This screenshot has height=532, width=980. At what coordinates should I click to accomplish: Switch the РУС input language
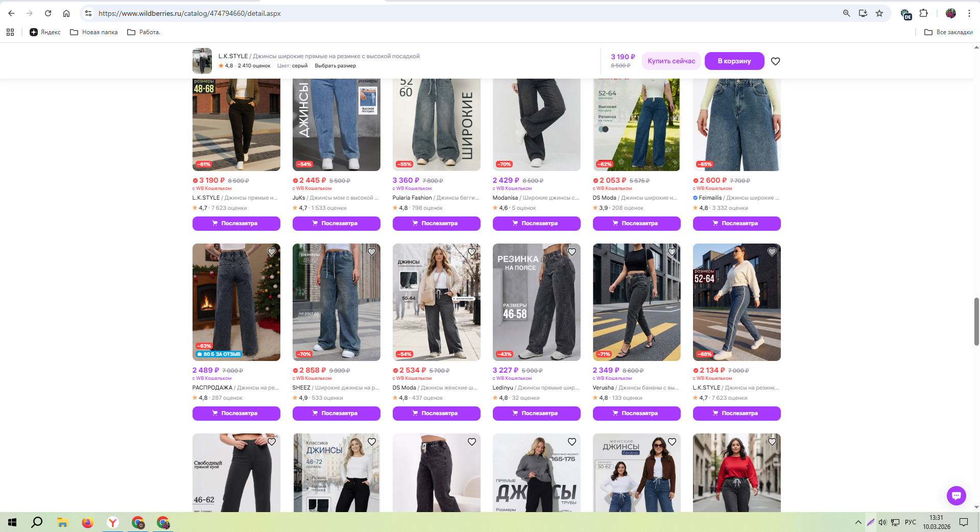coord(910,522)
